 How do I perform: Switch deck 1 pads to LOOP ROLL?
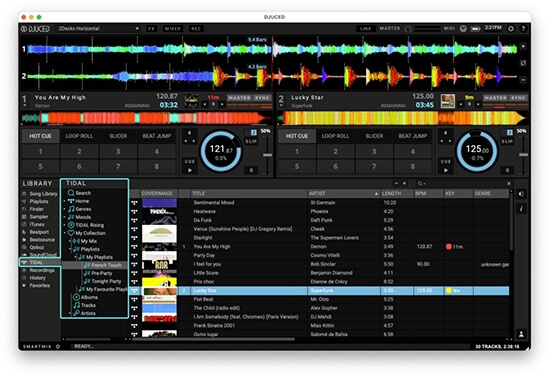pos(79,136)
